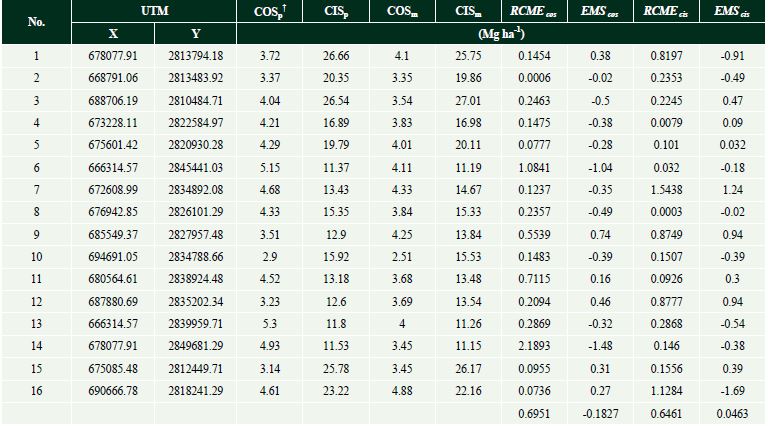
Task: Click the X coordinate subheader
Action: [113, 33]
